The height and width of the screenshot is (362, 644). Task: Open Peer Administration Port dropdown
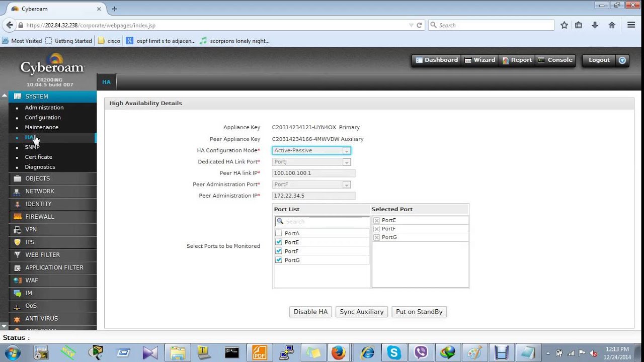[x=311, y=185]
